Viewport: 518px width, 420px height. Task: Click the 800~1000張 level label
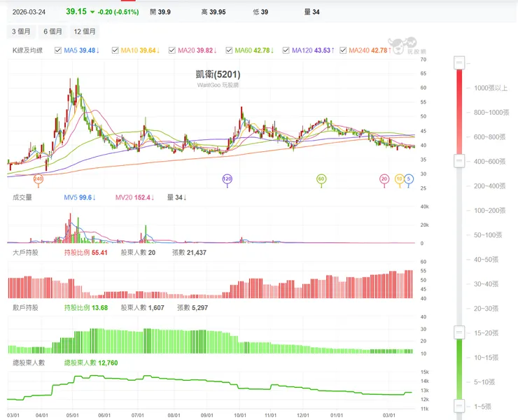coord(491,113)
